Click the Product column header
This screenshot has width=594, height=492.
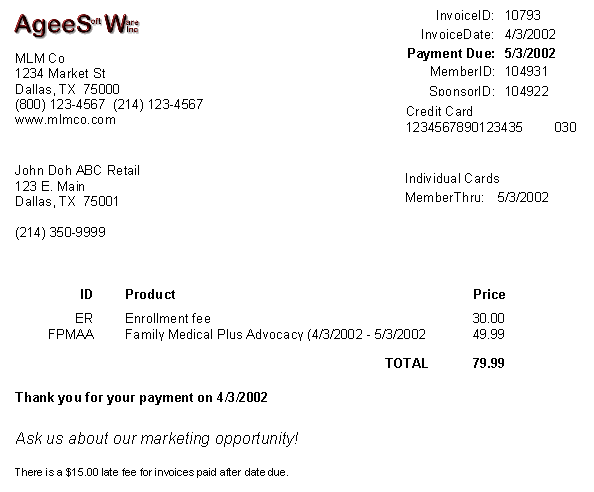[x=150, y=294]
